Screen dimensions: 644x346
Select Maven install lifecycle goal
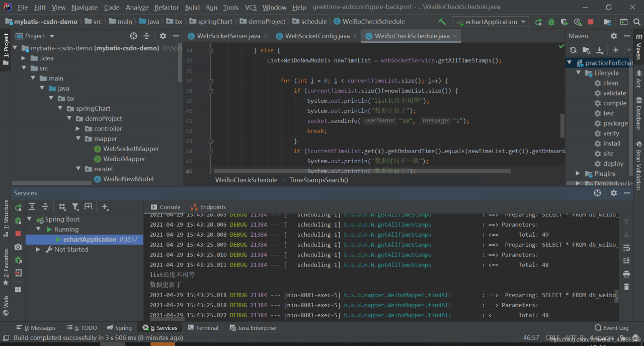612,144
